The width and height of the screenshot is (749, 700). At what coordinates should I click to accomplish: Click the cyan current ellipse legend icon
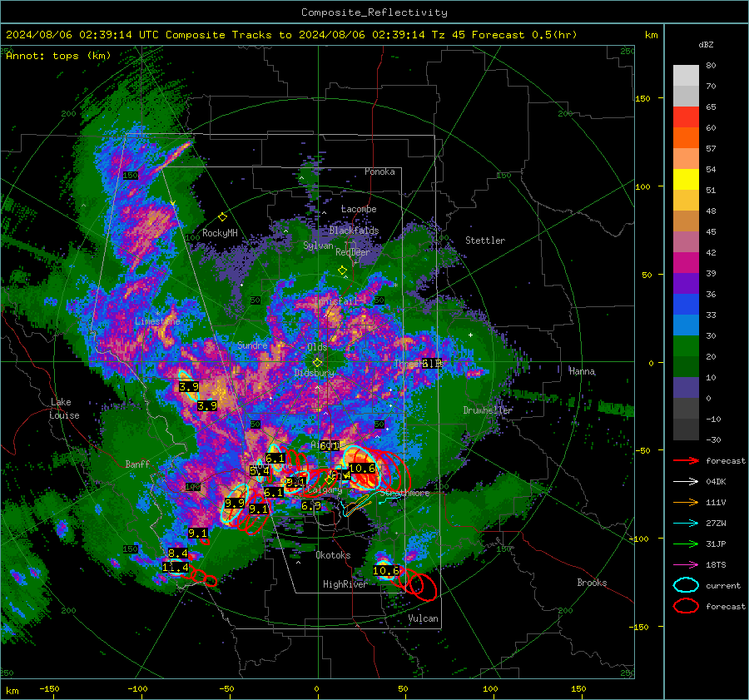686,585
